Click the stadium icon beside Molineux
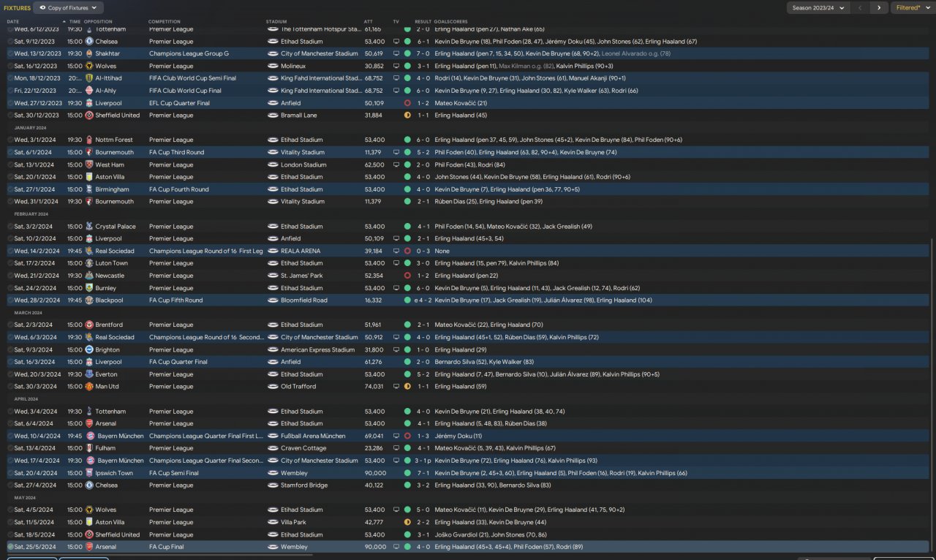 (273, 66)
